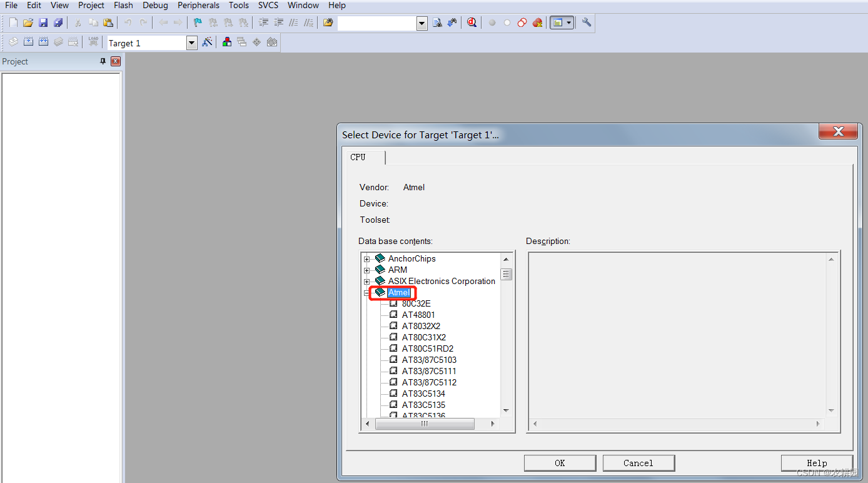This screenshot has height=483, width=868.
Task: Start the debug session with the red d icon
Action: 472,23
